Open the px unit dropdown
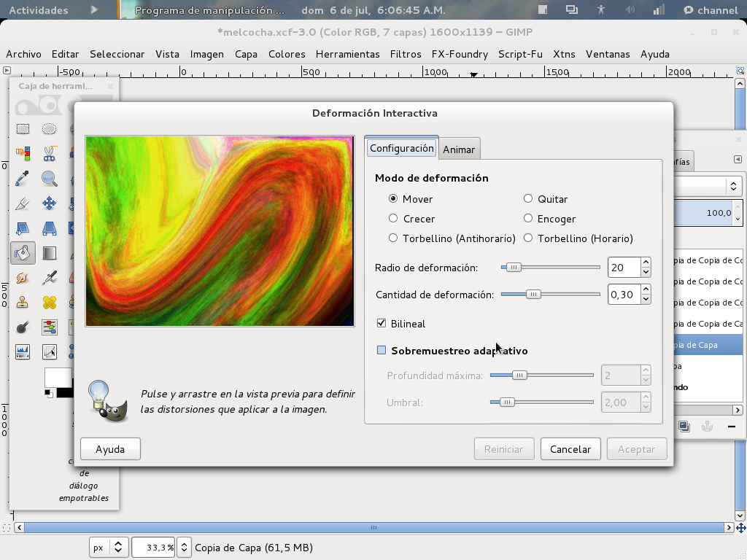Image resolution: width=747 pixels, height=560 pixels. click(x=108, y=547)
